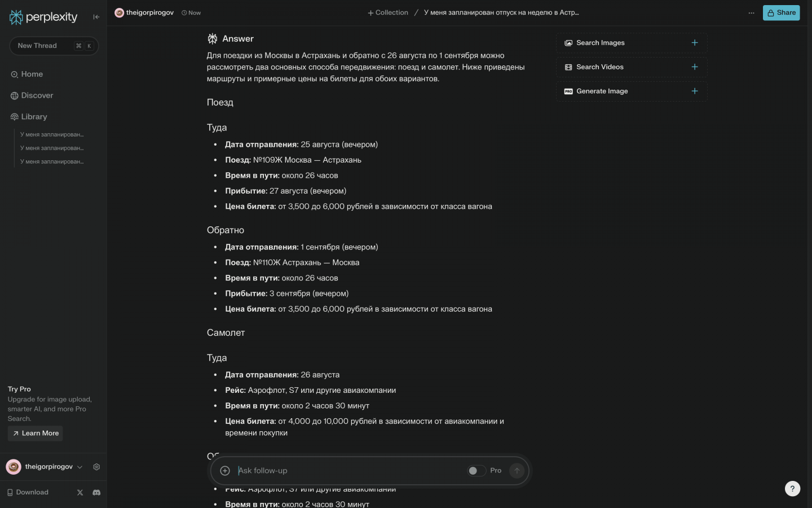The image size is (812, 508).
Task: Expand the Generate Image option
Action: coord(694,91)
